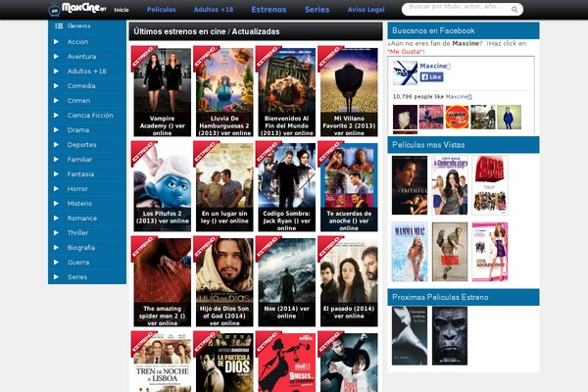Open the 9 Meses red poster
The image size is (588, 392).
click(x=286, y=363)
